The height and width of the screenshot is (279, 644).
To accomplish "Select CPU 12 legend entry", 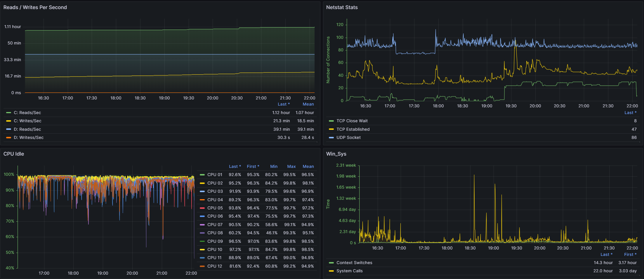I will pos(215,266).
